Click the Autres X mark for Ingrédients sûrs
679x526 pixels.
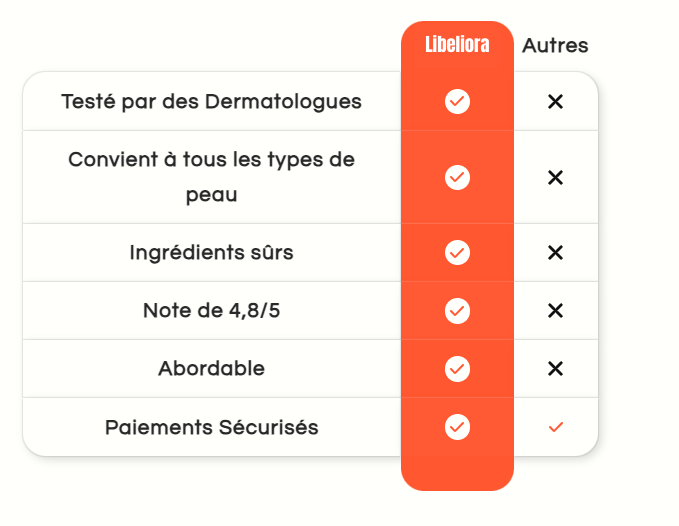click(x=556, y=252)
